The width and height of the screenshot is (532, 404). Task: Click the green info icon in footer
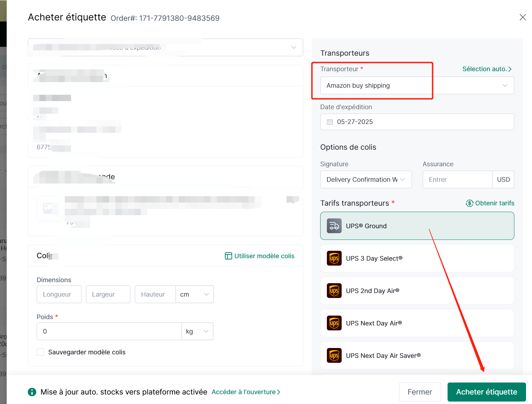(32, 392)
